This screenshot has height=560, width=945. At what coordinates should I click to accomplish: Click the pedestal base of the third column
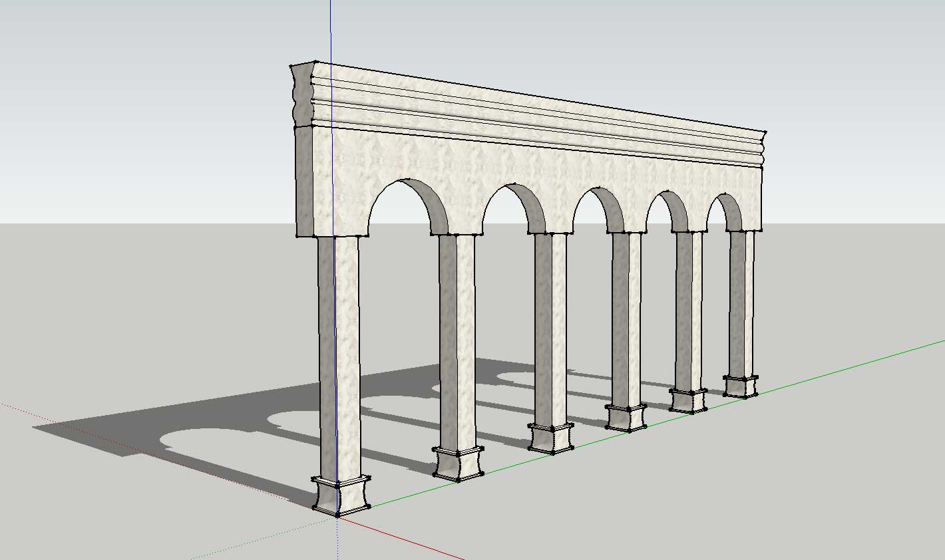click(x=552, y=438)
